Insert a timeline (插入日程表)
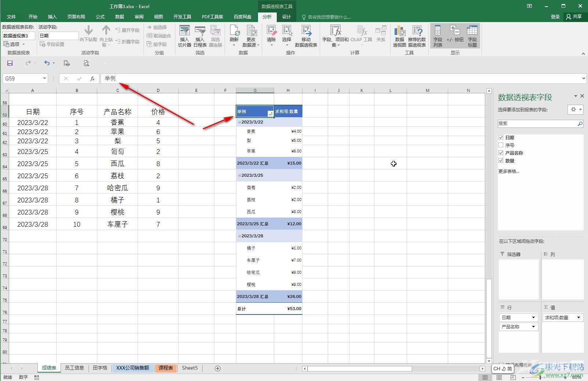Viewport: 588px width, 381px height. pyautogui.click(x=200, y=36)
